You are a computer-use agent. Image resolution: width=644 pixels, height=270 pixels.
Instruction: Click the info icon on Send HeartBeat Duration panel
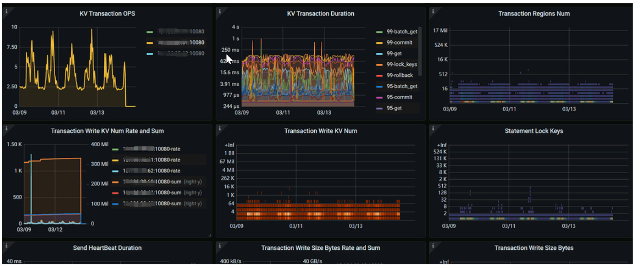pyautogui.click(x=6, y=245)
